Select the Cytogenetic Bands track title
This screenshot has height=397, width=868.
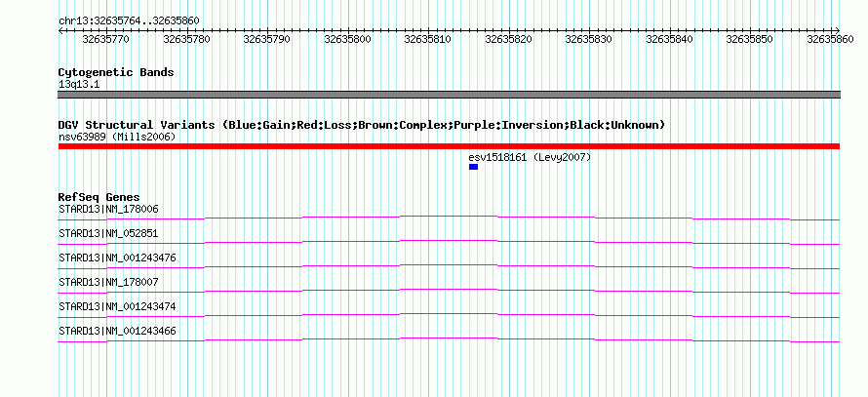116,72
